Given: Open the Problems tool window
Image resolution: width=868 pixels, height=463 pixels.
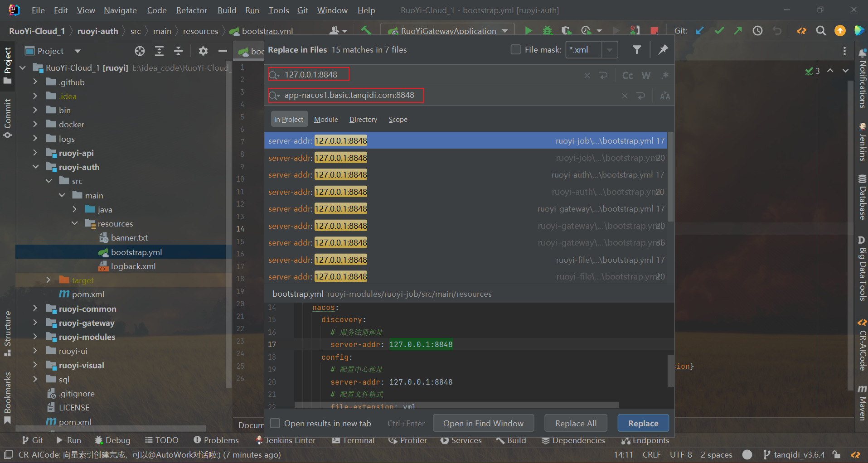Looking at the screenshot, I should coord(216,440).
